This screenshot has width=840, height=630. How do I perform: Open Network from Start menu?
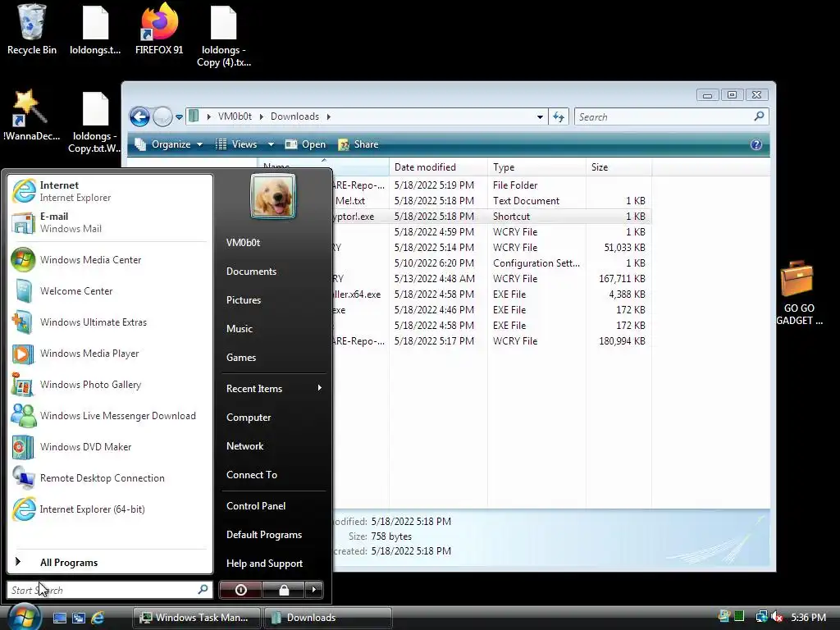274,445
